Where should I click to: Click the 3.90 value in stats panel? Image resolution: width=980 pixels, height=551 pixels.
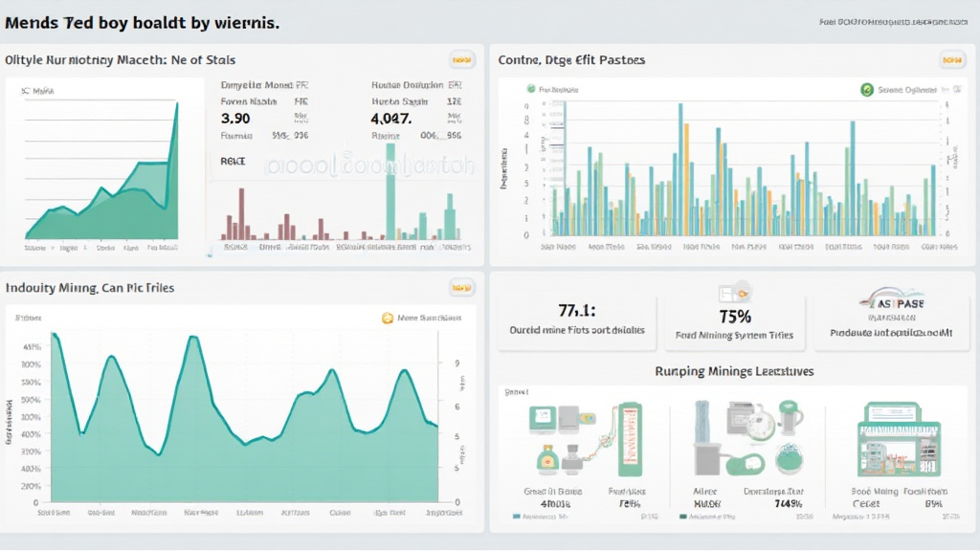click(235, 120)
